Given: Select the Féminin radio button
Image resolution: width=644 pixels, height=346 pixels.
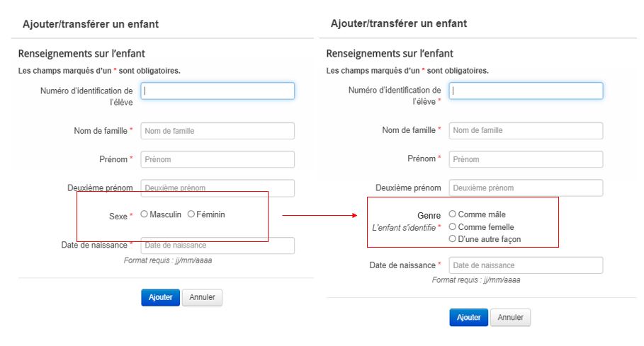Looking at the screenshot, I should click(191, 214).
